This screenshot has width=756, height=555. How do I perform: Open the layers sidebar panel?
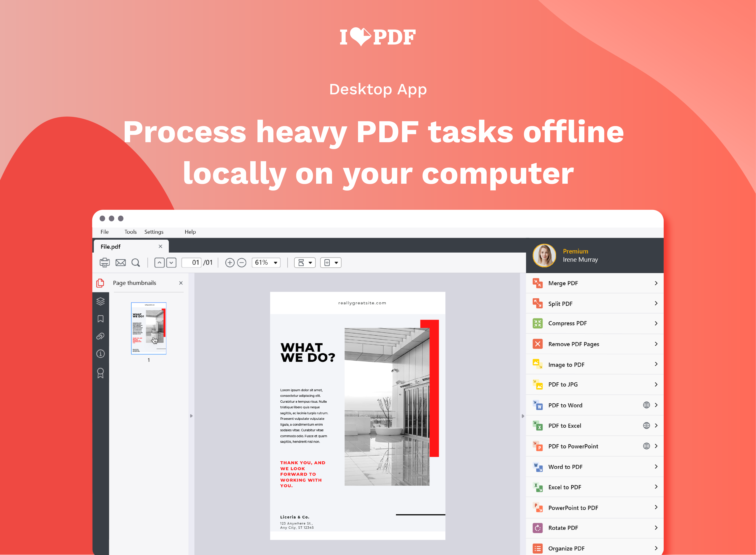point(100,301)
